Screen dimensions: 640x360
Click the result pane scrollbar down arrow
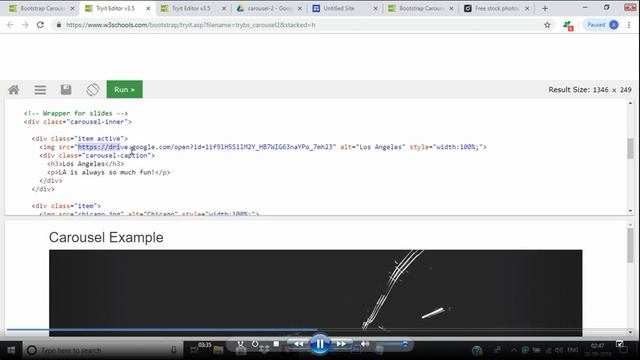(630, 332)
